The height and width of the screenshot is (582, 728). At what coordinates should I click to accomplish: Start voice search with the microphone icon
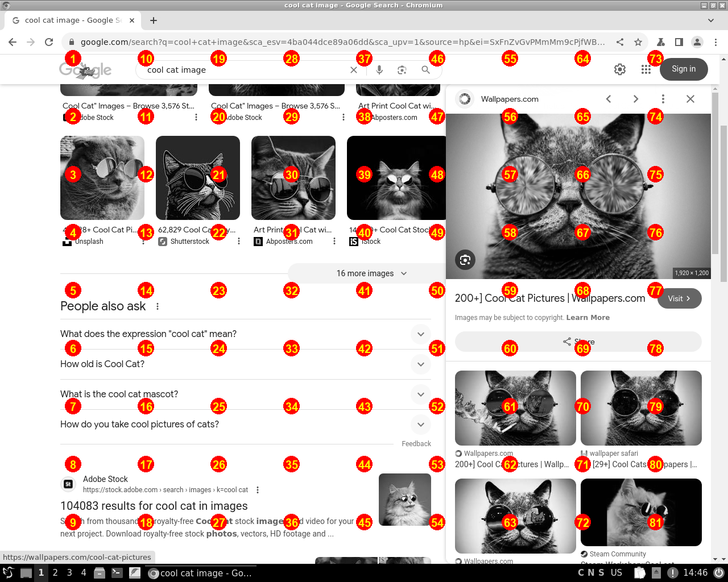tap(379, 69)
